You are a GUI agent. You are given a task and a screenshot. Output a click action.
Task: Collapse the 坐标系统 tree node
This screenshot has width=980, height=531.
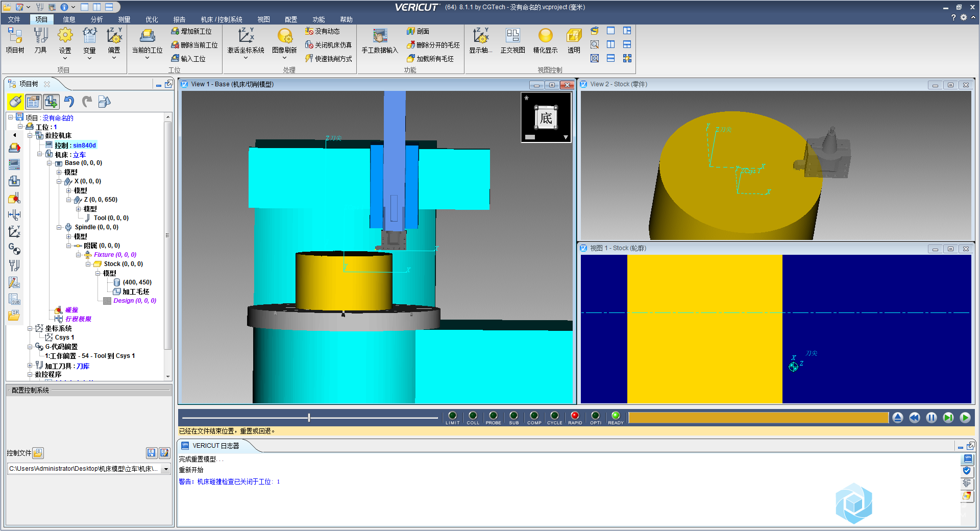point(30,329)
